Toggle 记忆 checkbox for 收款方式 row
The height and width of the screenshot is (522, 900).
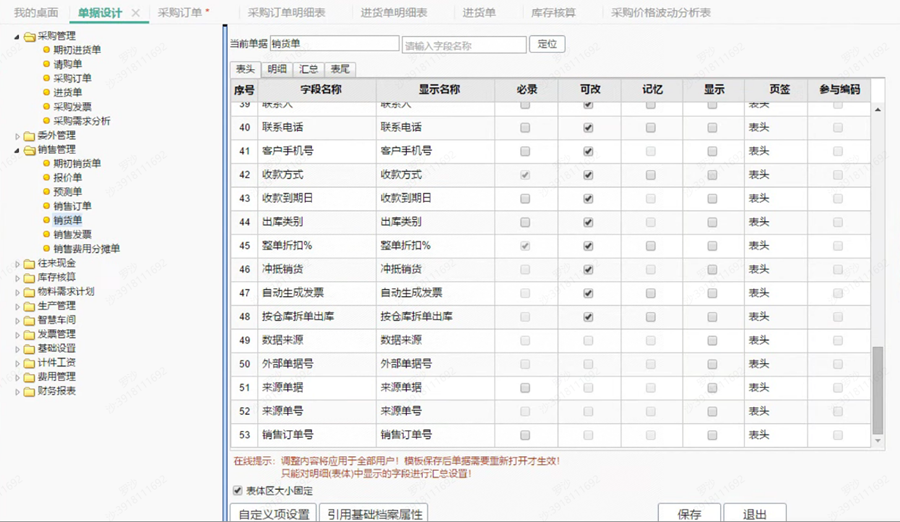pyautogui.click(x=650, y=175)
